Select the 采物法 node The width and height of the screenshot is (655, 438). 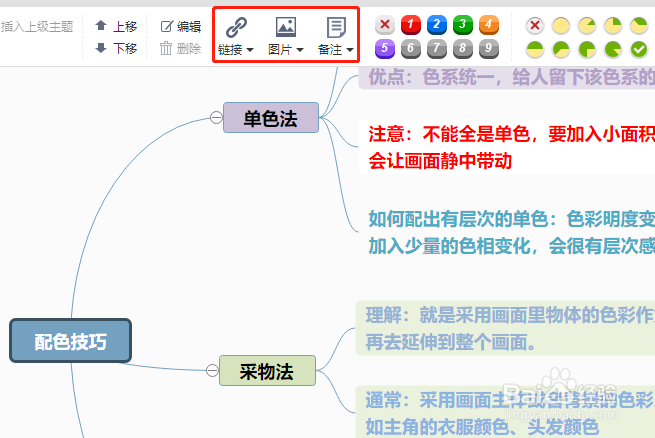267,370
